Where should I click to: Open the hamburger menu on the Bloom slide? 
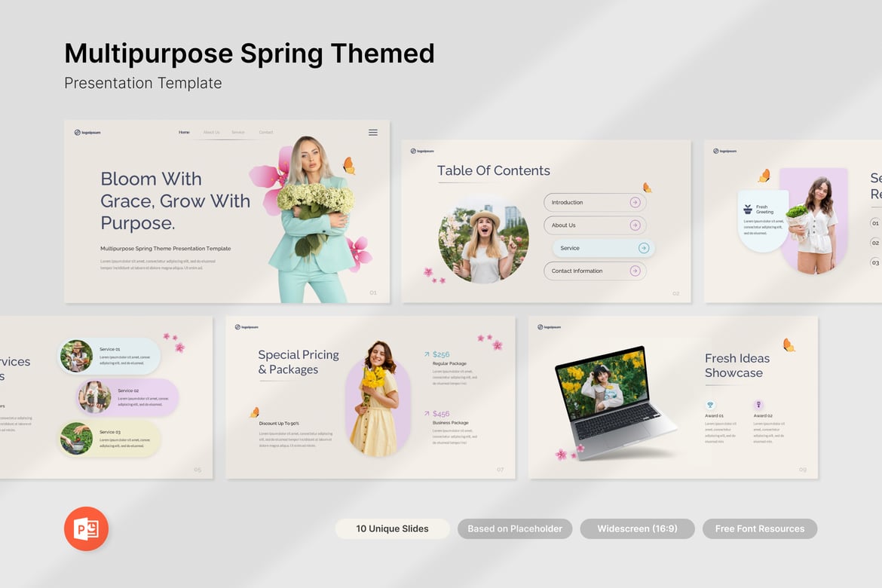point(373,132)
